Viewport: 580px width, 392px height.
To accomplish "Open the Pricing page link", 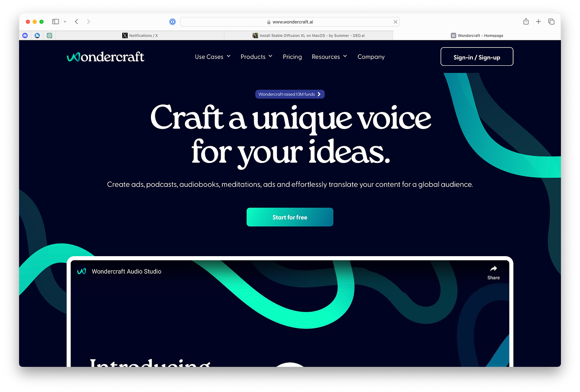I will [292, 57].
